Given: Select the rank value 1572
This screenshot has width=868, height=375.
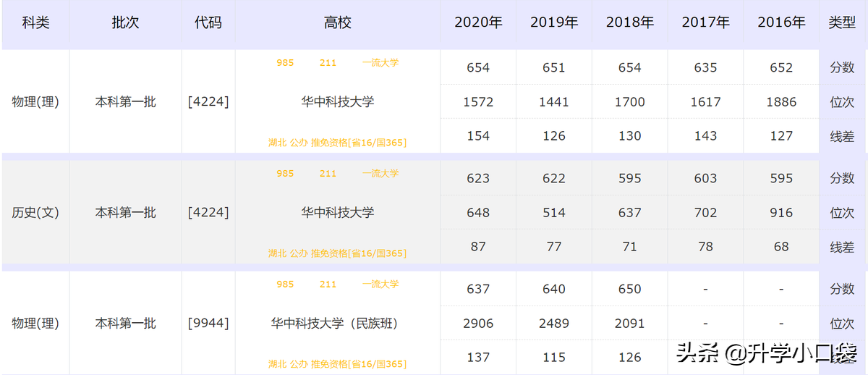Looking at the screenshot, I should coord(478,102).
